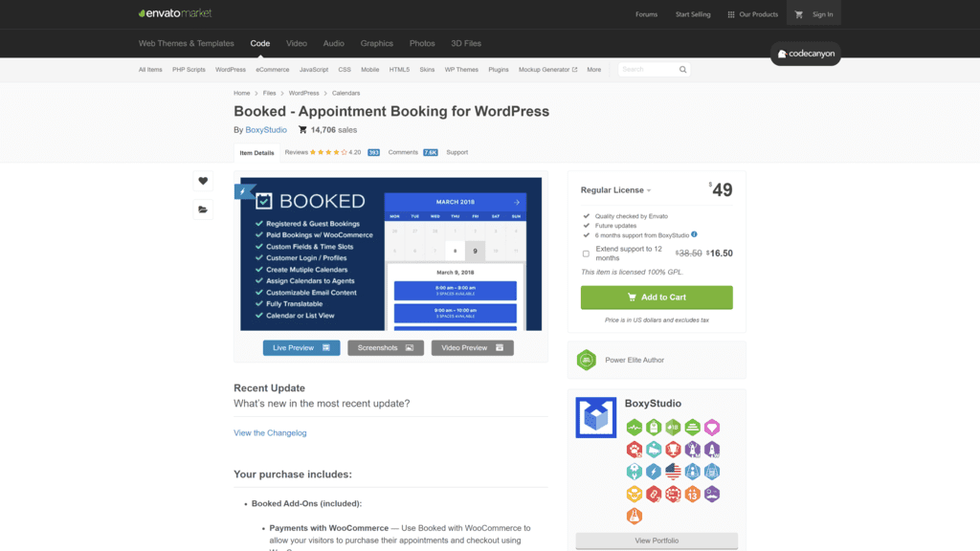Browse CSS category
The height and width of the screenshot is (551, 980).
coord(345,69)
